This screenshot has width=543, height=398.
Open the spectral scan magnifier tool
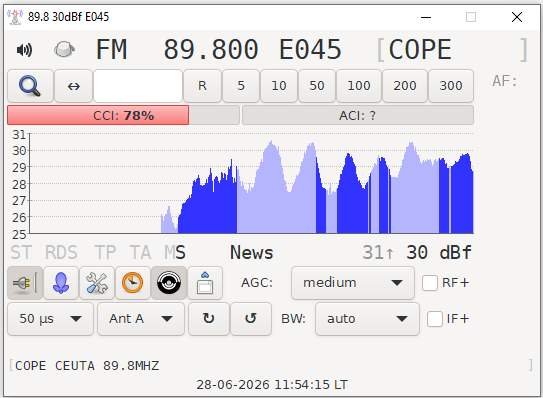pos(30,86)
